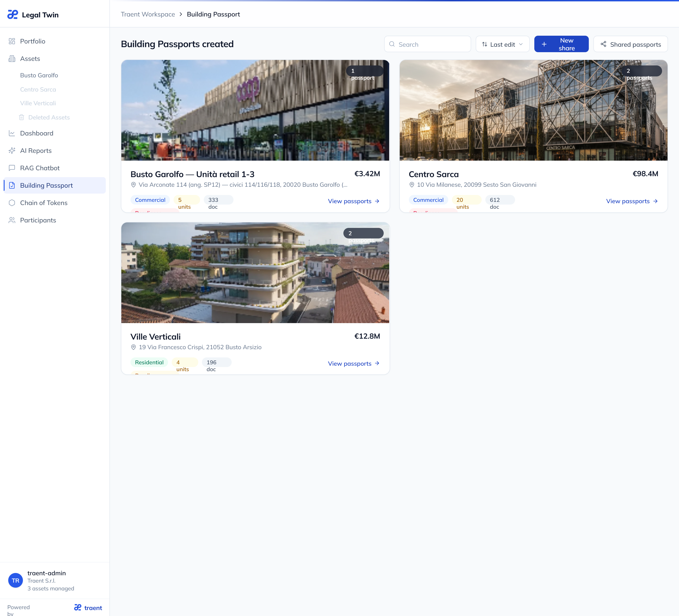Click the Shared passports button
679x616 pixels.
630,44
